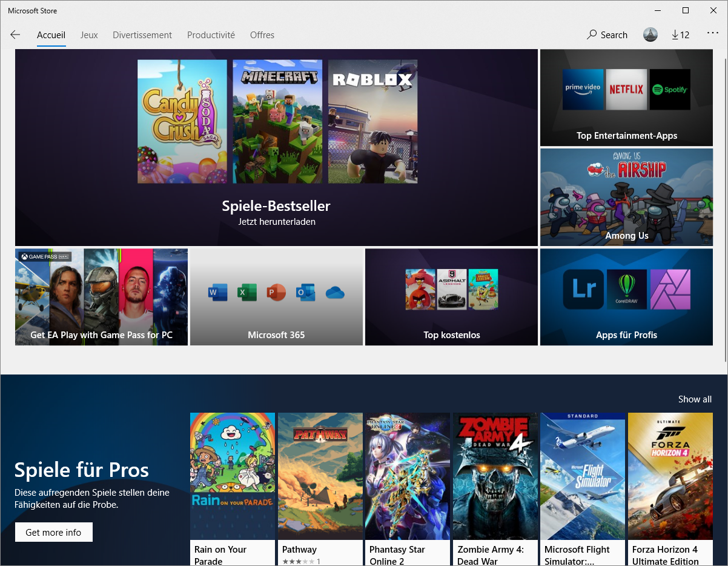Open the Candy Crush Soda Saga cover
The width and height of the screenshot is (728, 566).
(182, 121)
